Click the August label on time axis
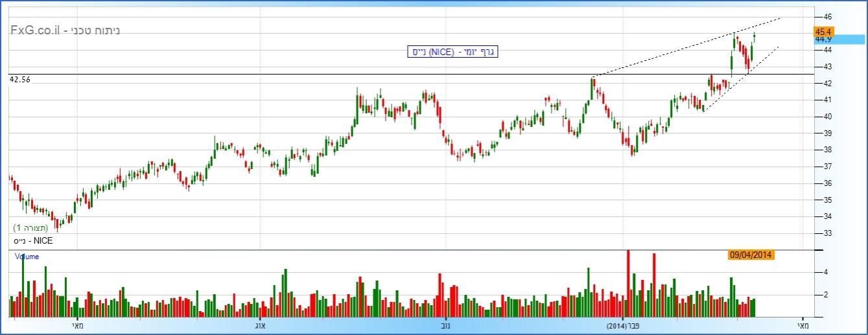 261,325
